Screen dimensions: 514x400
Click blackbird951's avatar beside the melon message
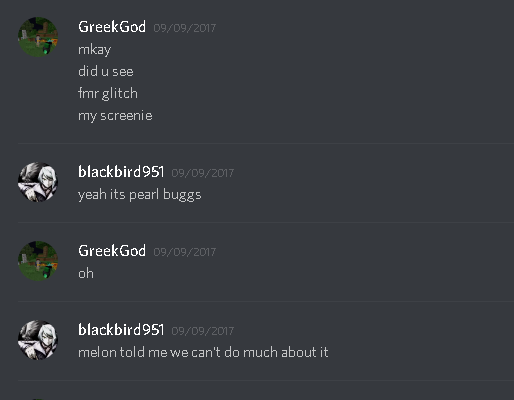point(38,340)
